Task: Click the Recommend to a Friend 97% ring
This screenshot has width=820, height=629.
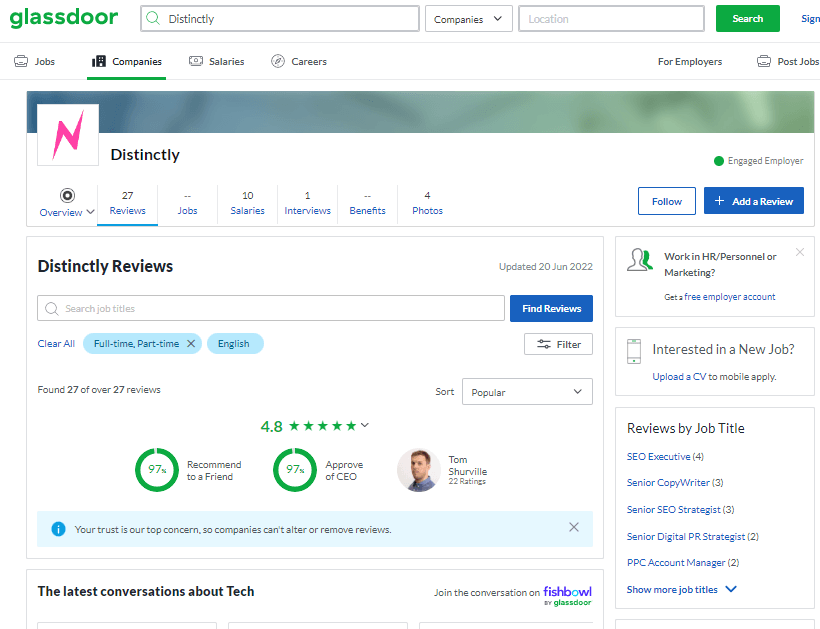Action: tap(157, 470)
